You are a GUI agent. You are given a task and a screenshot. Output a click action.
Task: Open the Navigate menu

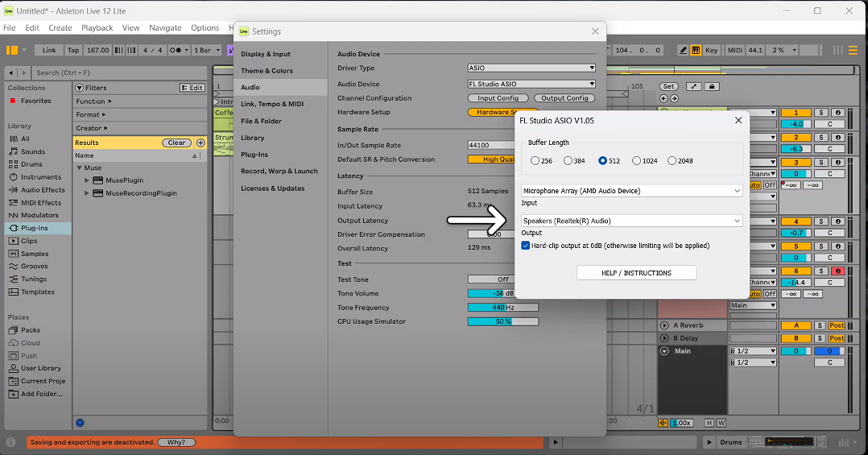coord(165,27)
